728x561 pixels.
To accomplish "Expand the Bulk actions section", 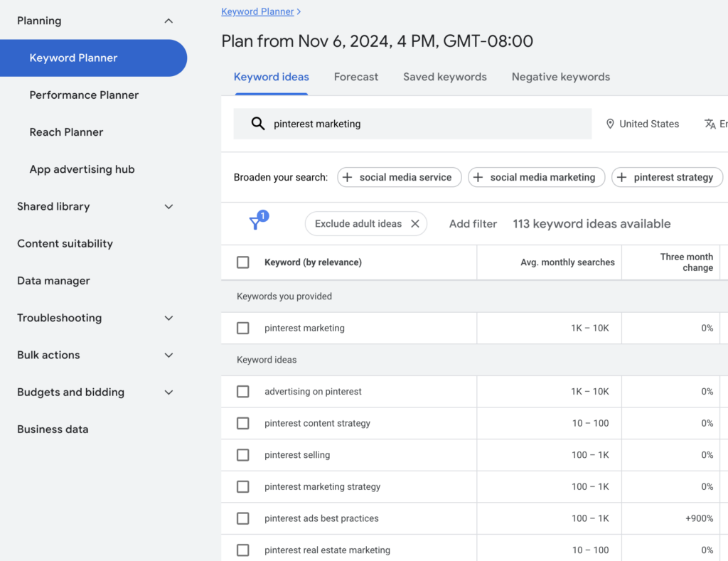I will click(168, 356).
